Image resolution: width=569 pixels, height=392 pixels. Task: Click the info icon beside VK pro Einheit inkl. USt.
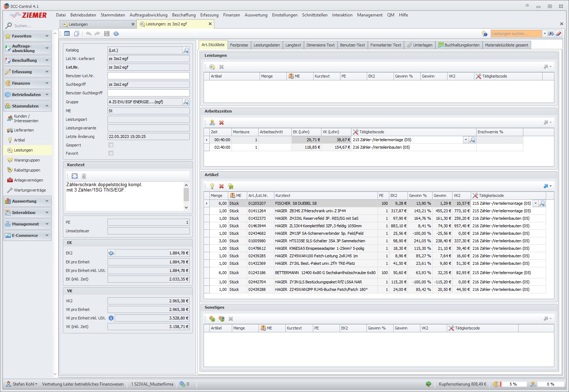click(111, 318)
